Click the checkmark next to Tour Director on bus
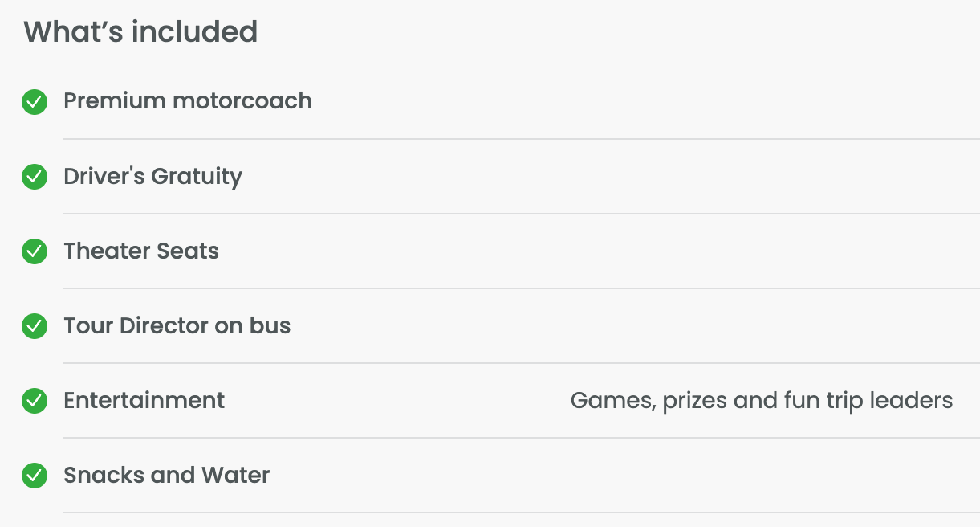 coord(35,326)
